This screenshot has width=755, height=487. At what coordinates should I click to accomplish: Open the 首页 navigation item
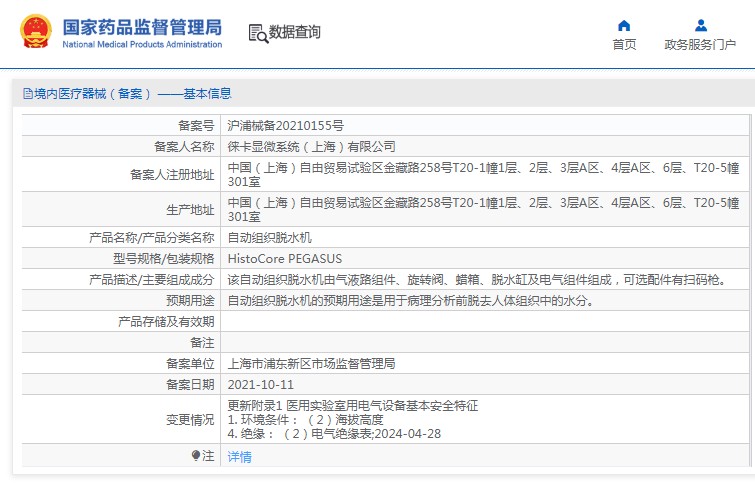coord(624,44)
